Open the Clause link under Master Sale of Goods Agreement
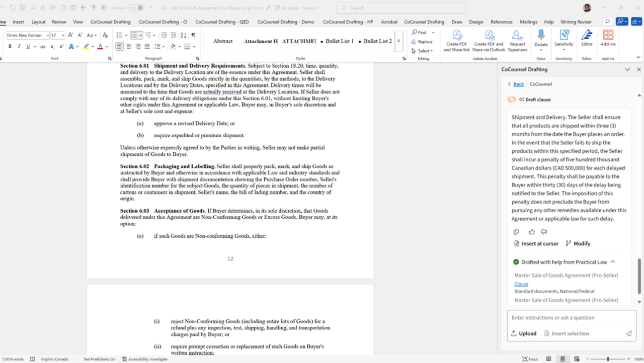Viewport: 644px width, 363px height. click(521, 284)
